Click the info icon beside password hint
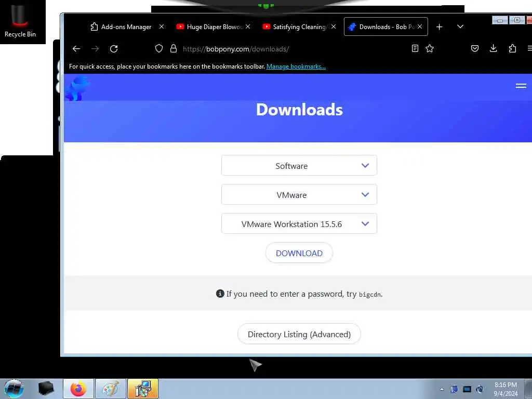The image size is (532, 399). click(220, 294)
